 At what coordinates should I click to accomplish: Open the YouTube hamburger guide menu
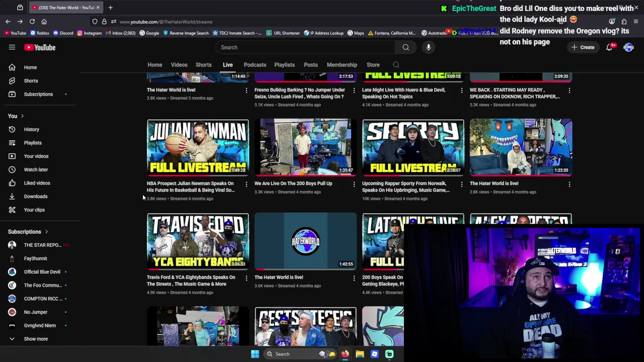tap(12, 47)
